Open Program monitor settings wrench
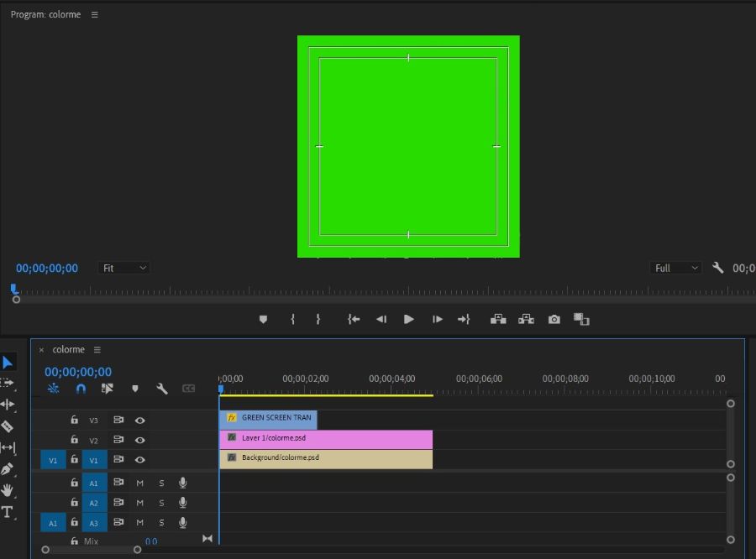The width and height of the screenshot is (756, 559). tap(718, 268)
